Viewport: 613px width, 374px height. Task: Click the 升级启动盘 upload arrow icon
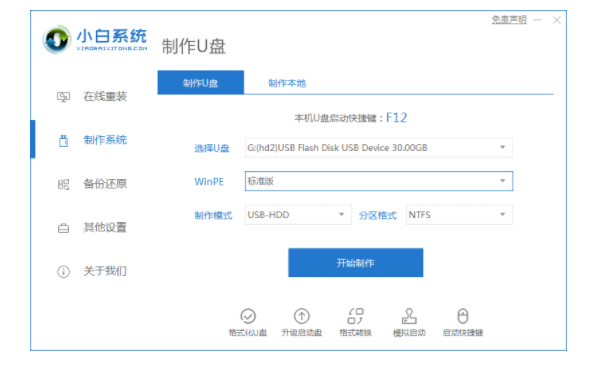pyautogui.click(x=301, y=316)
